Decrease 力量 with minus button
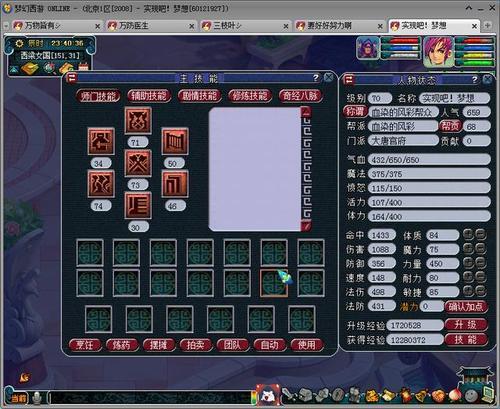The image size is (500, 409). tap(480, 263)
